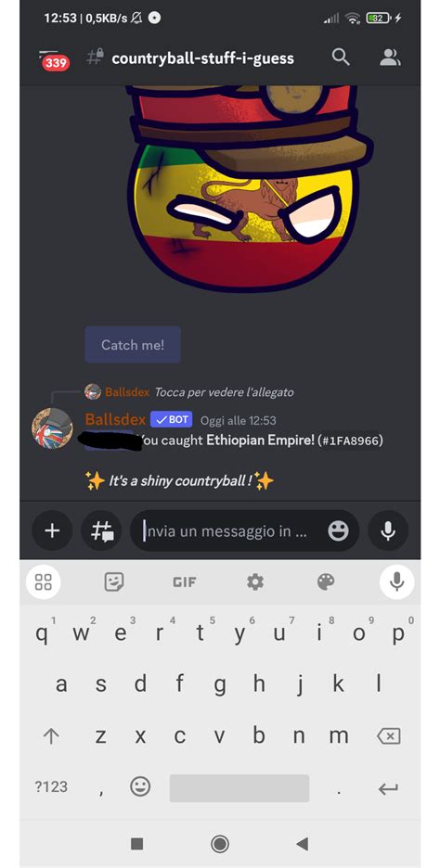The width and height of the screenshot is (440, 868).
Task: Open the channel search magnifier icon
Action: point(341,57)
